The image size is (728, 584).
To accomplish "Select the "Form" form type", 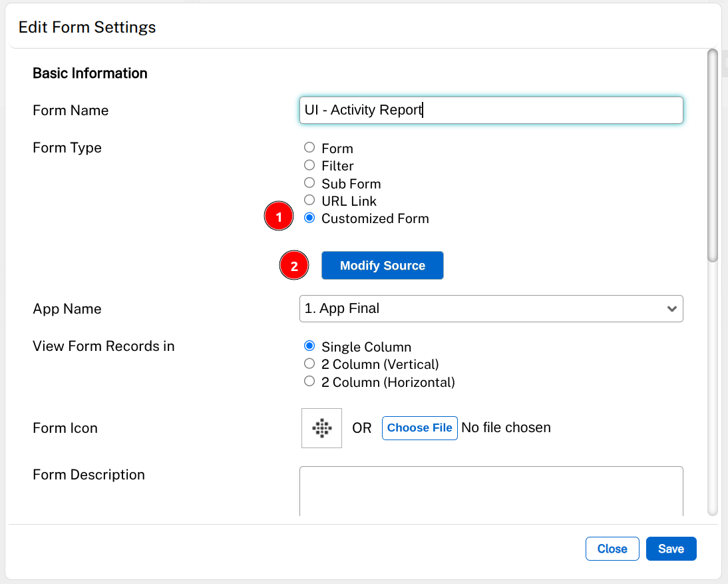I will tap(309, 147).
